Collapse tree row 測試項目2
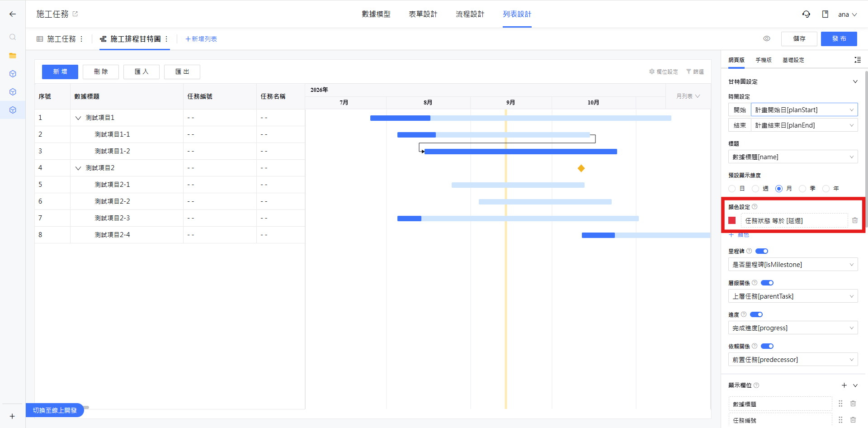The height and width of the screenshot is (428, 868). 78,168
